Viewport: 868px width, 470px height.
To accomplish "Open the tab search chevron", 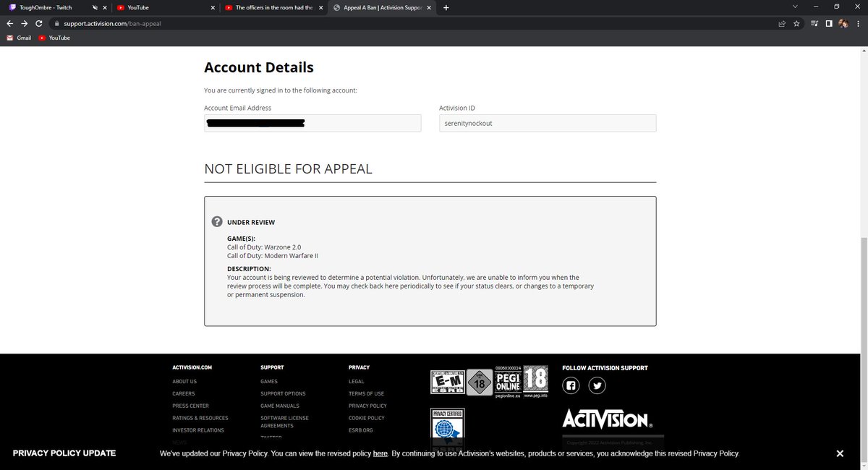I will [795, 7].
